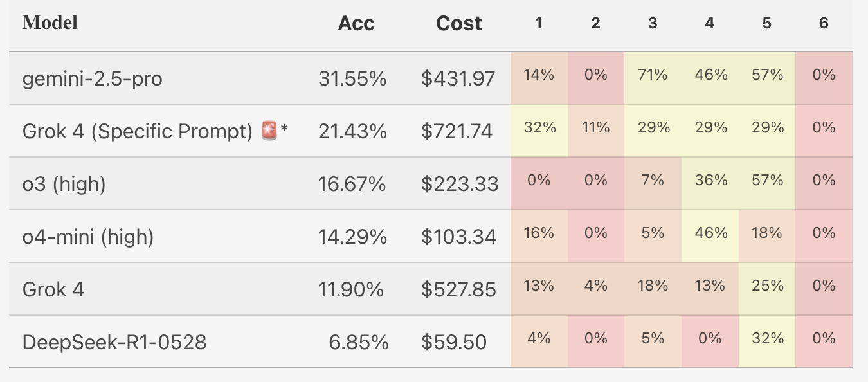Select problem column header 3
The image size is (868, 382).
(653, 24)
